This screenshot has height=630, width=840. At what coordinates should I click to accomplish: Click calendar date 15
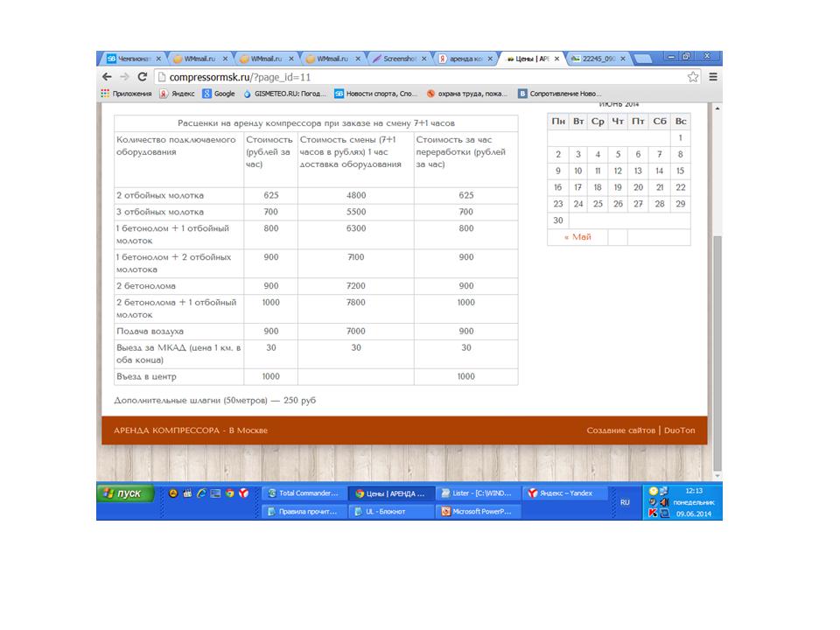(680, 171)
